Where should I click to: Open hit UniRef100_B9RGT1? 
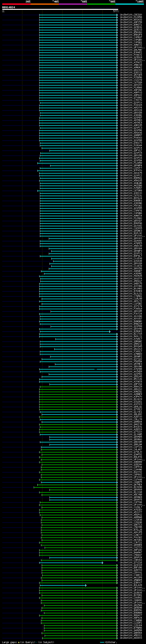click(x=131, y=25)
